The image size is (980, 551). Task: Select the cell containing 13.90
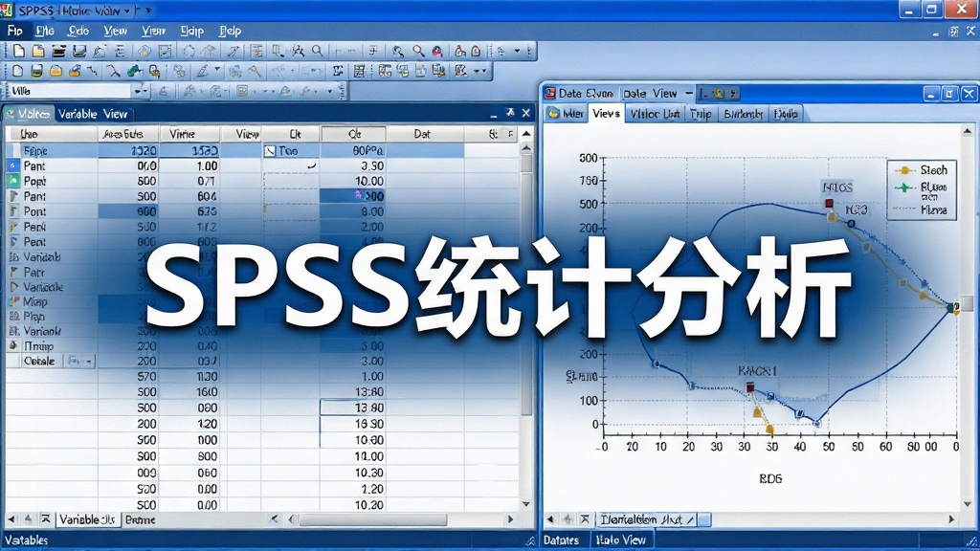pos(352,408)
